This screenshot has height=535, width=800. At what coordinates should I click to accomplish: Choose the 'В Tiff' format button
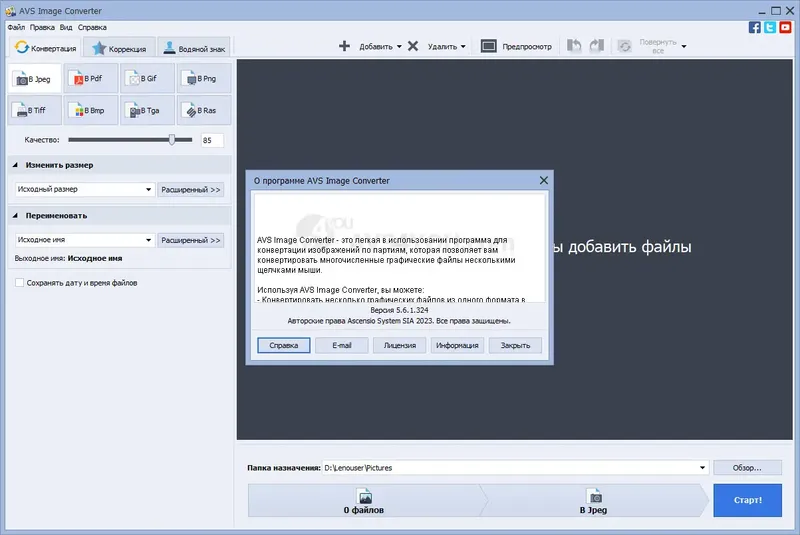click(x=35, y=110)
